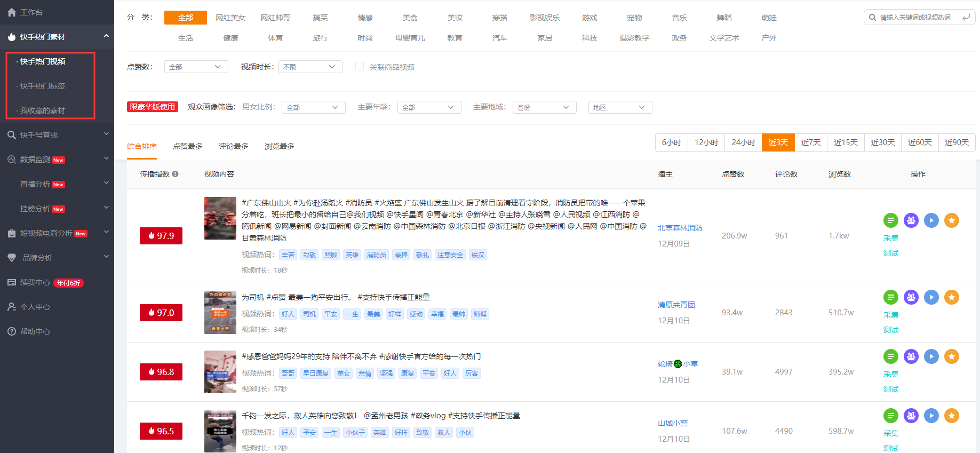Click the search magnifier icon in search box
The height and width of the screenshot is (453, 980).
click(872, 18)
